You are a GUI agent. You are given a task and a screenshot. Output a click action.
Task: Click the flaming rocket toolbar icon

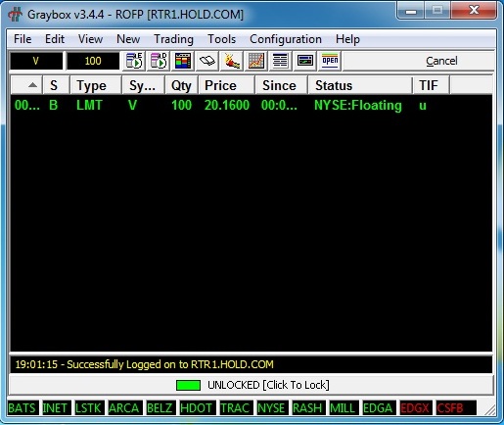(232, 61)
